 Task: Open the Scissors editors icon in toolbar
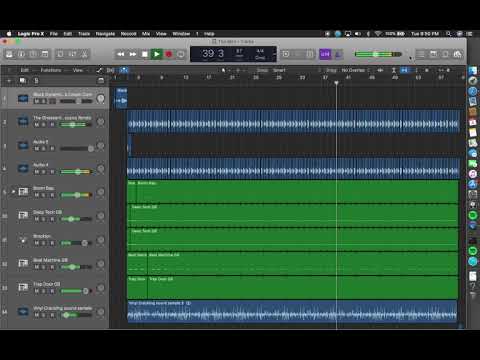[84, 54]
